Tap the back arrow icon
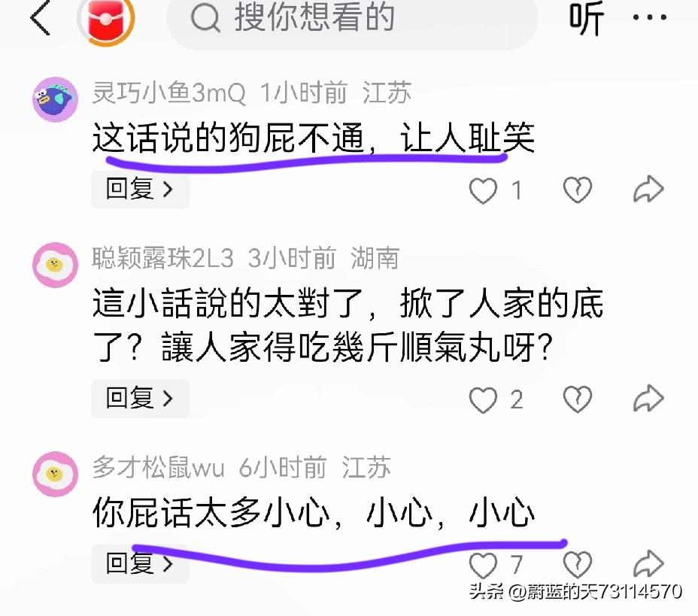The image size is (698, 616). (x=40, y=18)
